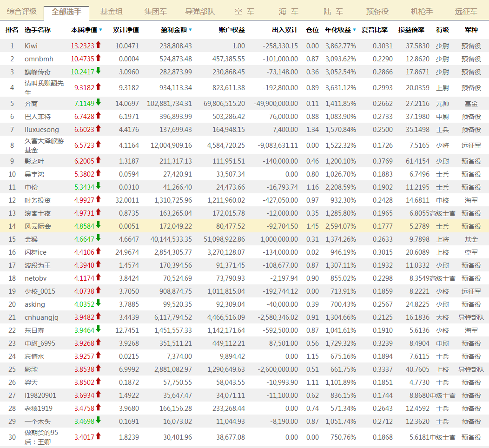Click the green down arrow for 一个木头
Image resolution: width=489 pixels, height=448 pixels.
[98, 421]
